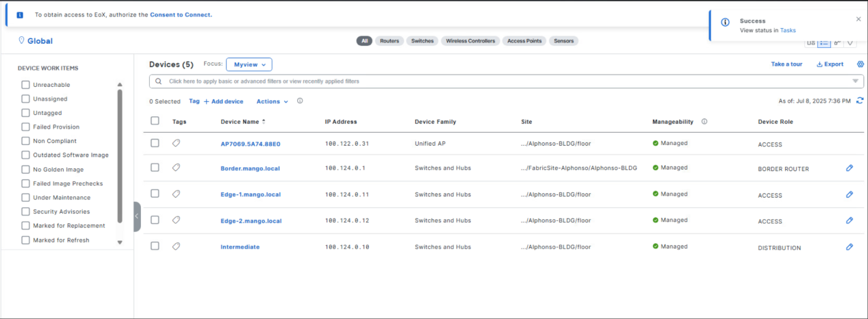Screen dimensions: 868x319
Task: Click the info icon in the EoX banner
Action: coord(20,14)
